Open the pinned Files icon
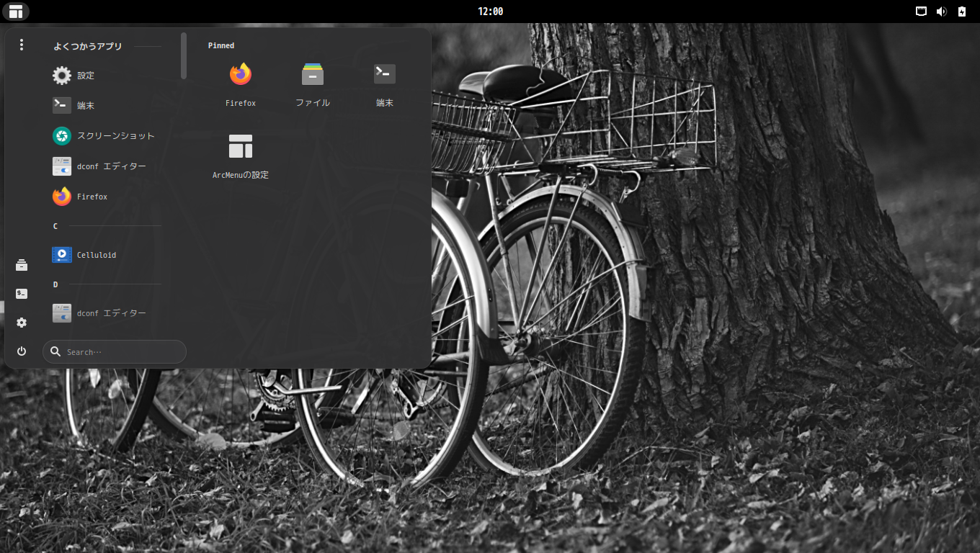This screenshot has height=553, width=980. [x=313, y=74]
